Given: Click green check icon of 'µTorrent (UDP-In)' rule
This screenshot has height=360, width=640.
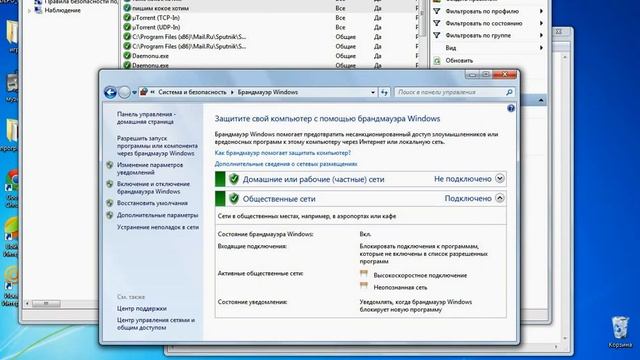Looking at the screenshot, I should point(127,27).
